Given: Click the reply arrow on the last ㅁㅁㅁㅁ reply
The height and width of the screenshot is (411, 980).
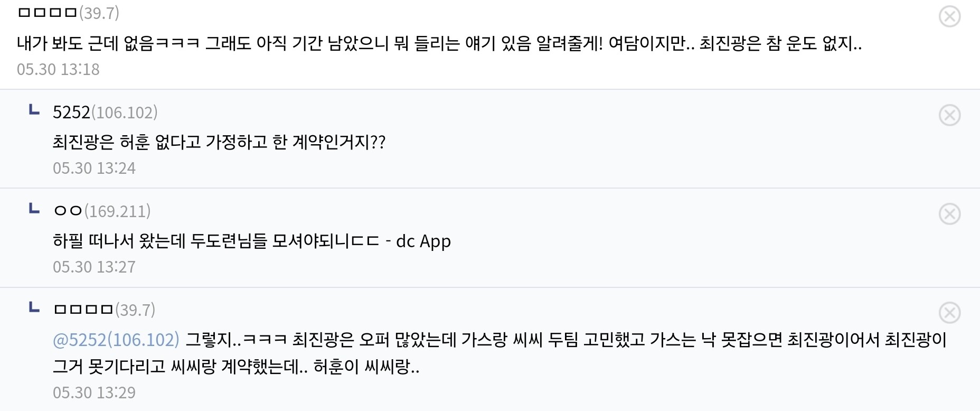Looking at the screenshot, I should pyautogui.click(x=34, y=307).
